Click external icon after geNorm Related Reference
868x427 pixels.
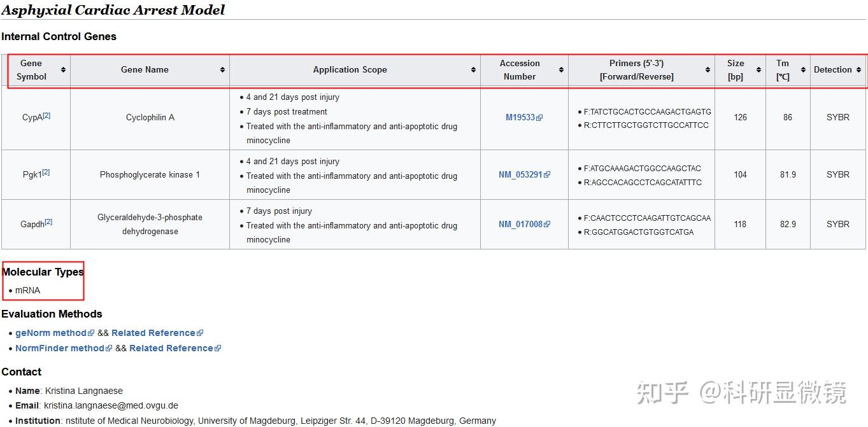200,333
